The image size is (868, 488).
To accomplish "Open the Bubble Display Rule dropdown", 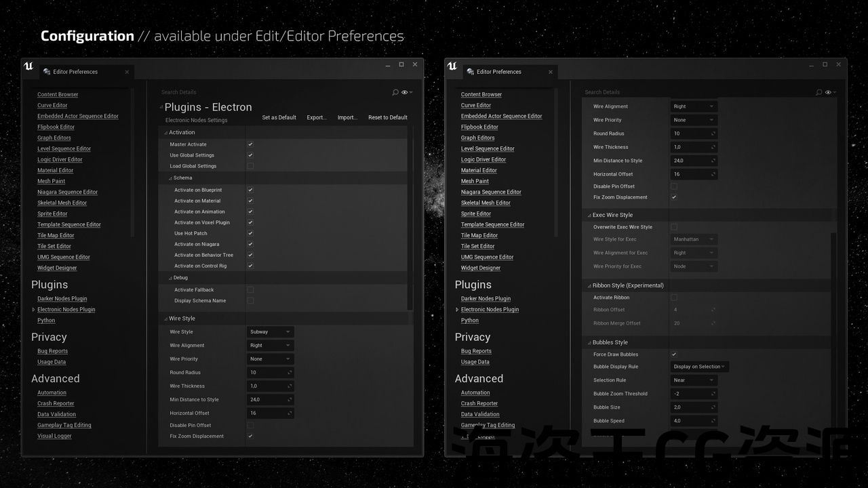I will click(699, 367).
